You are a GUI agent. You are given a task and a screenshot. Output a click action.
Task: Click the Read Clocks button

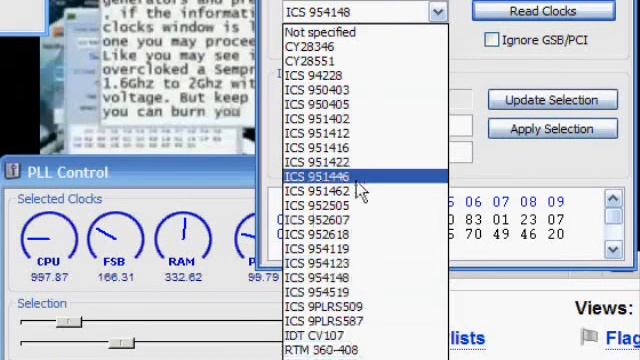click(x=543, y=11)
